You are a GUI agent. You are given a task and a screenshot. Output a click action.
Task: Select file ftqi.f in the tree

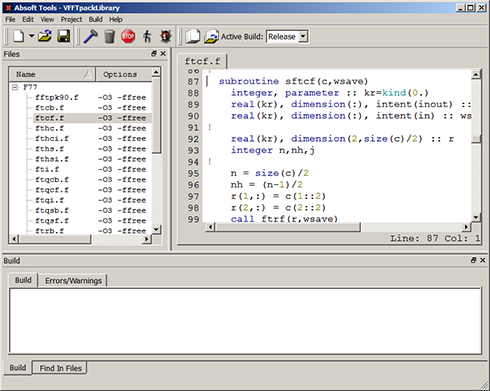click(x=49, y=200)
